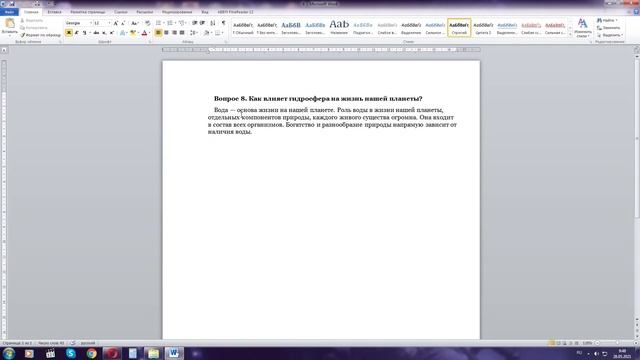
Task: Toggle Italic formatting button
Action: [76, 33]
